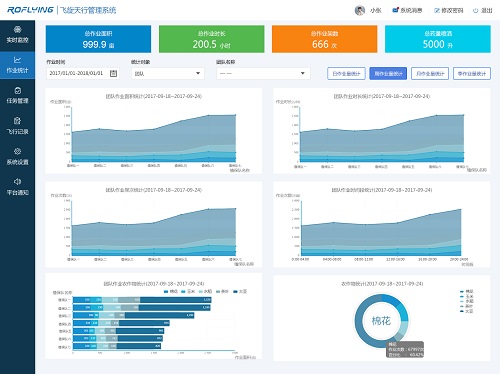Click the 日作业量统计 button
The image size is (500, 374).
point(346,74)
